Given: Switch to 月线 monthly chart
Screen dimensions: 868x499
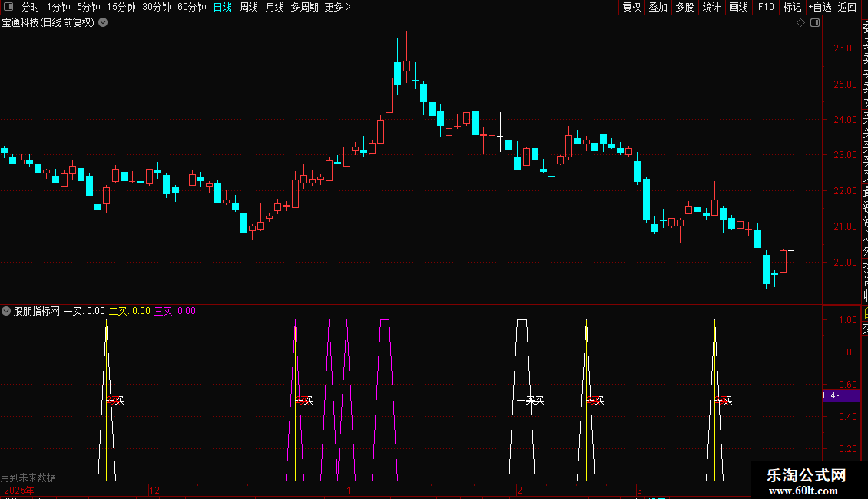Looking at the screenshot, I should (274, 7).
